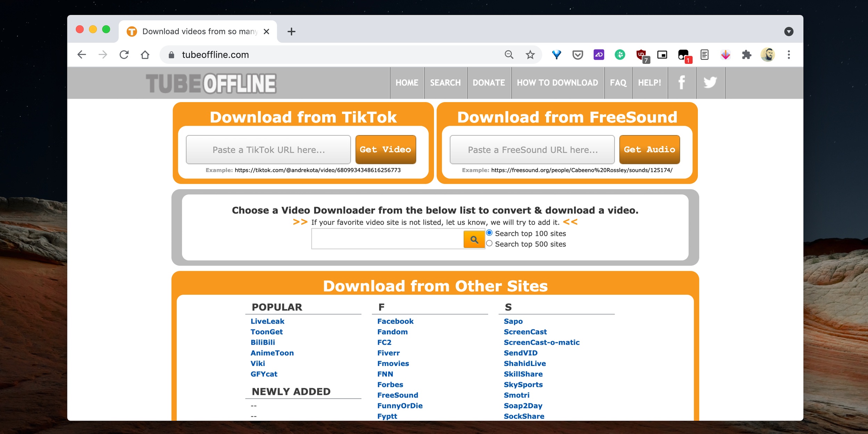The width and height of the screenshot is (868, 434).
Task: Open the Fandom link
Action: tap(392, 332)
